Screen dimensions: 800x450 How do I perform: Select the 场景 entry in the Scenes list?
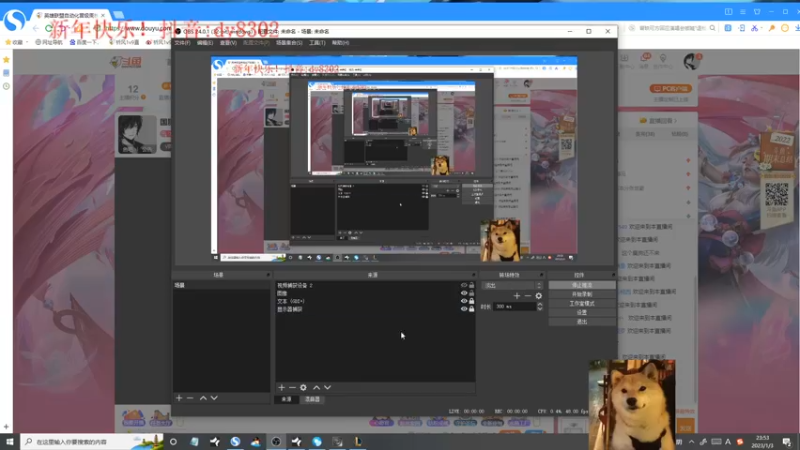coord(221,285)
